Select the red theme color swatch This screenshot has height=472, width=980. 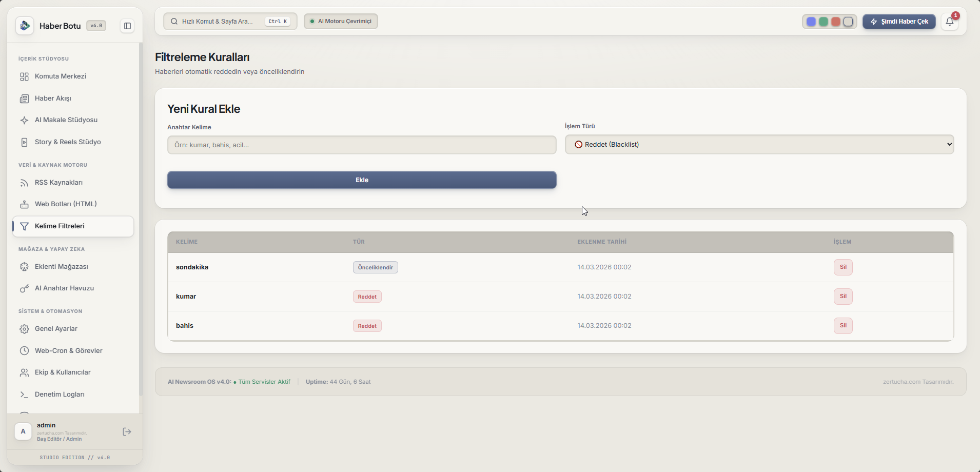pos(836,22)
